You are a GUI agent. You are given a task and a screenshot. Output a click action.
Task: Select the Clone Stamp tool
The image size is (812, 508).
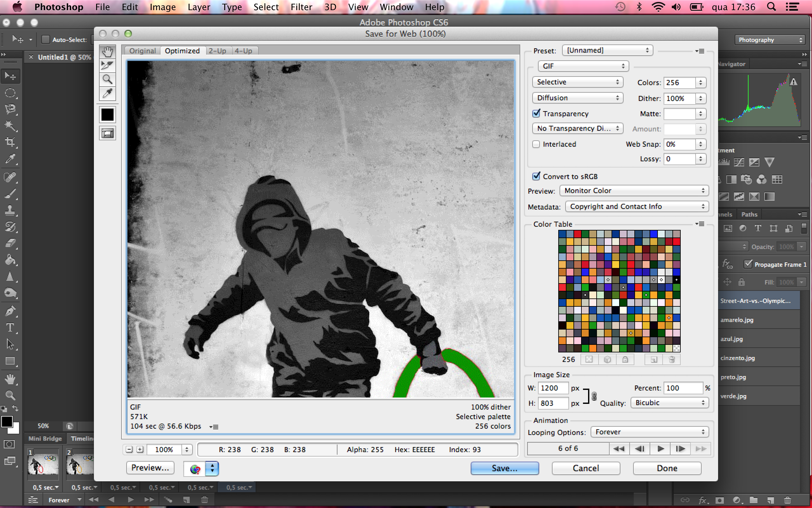10,210
